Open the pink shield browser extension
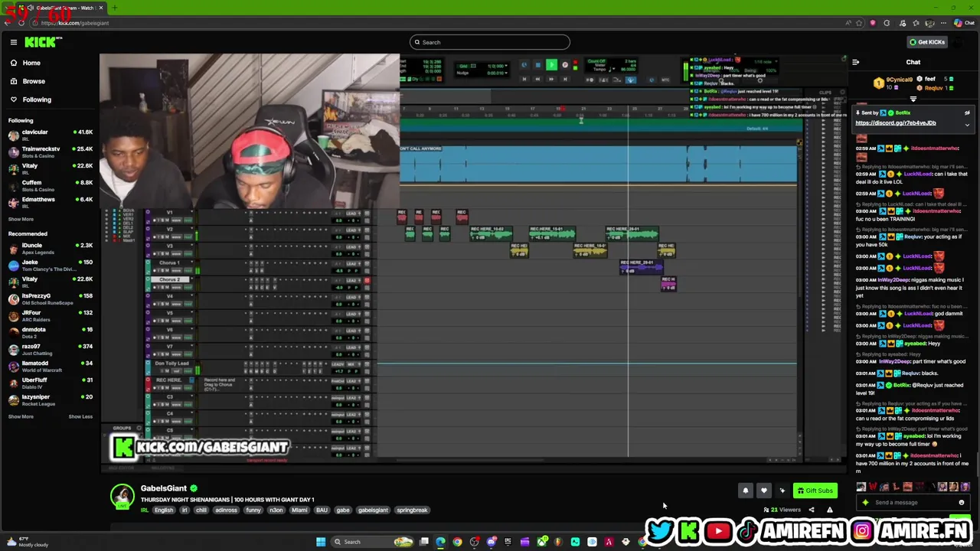 click(873, 23)
